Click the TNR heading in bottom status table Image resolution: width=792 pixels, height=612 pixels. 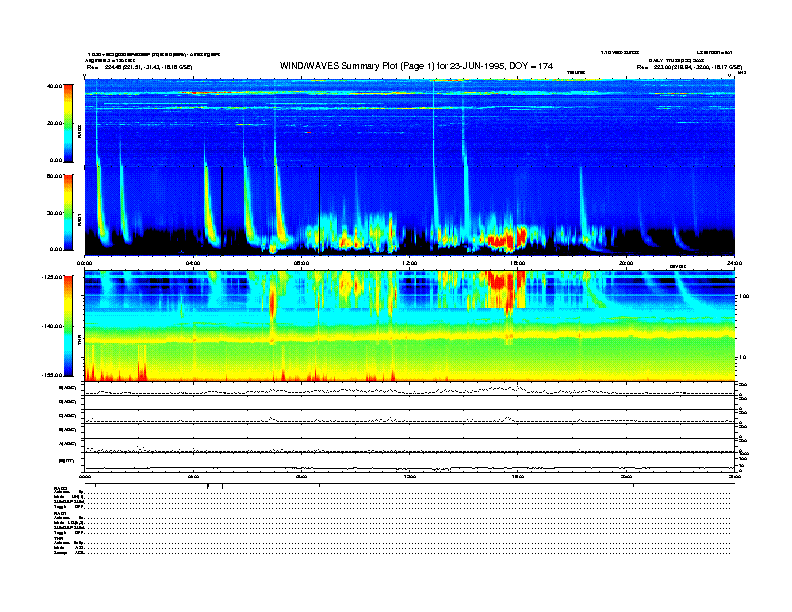point(59,539)
